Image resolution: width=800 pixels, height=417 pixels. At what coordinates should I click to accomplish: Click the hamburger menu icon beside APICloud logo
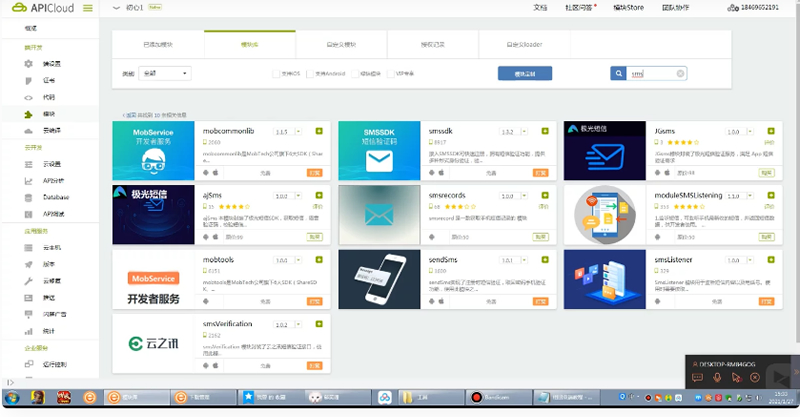(88, 8)
